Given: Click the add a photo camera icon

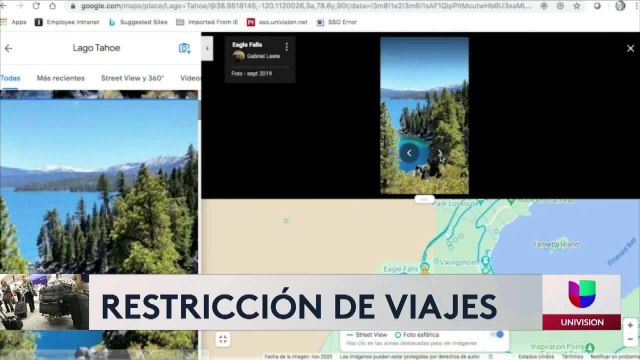Looking at the screenshot, I should pyautogui.click(x=184, y=48).
